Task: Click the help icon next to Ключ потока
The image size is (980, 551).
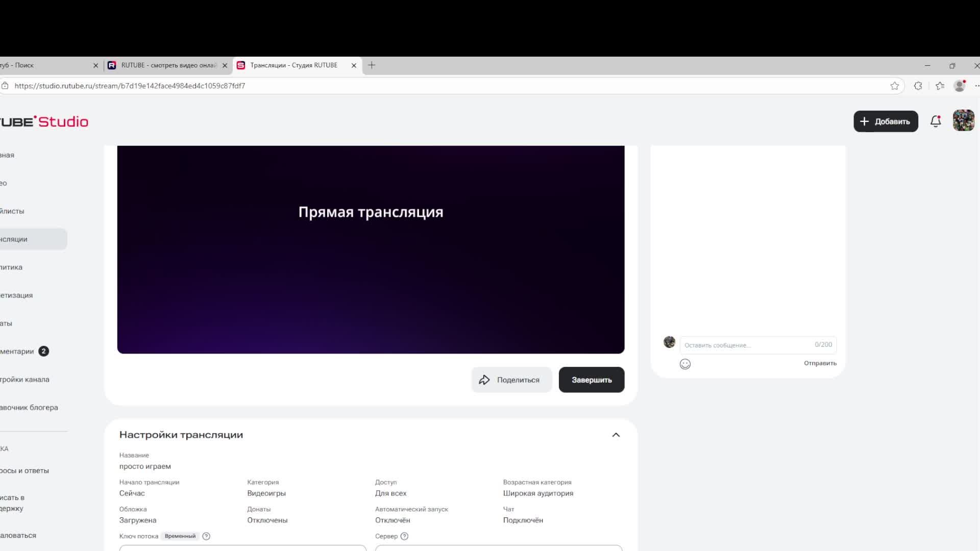Action: click(206, 536)
